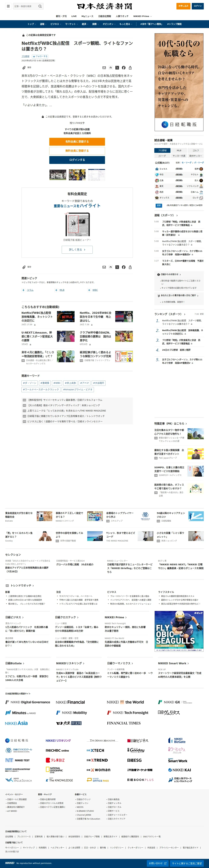Viewport: 209px width, 868px height.
Task: Click the 阪神 Tigers team logo
Action: [x=201, y=169]
